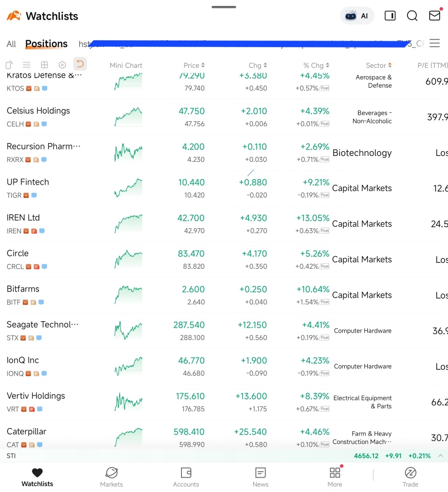Toggle the list density view icon
448x492 pixels.
[x=27, y=65]
